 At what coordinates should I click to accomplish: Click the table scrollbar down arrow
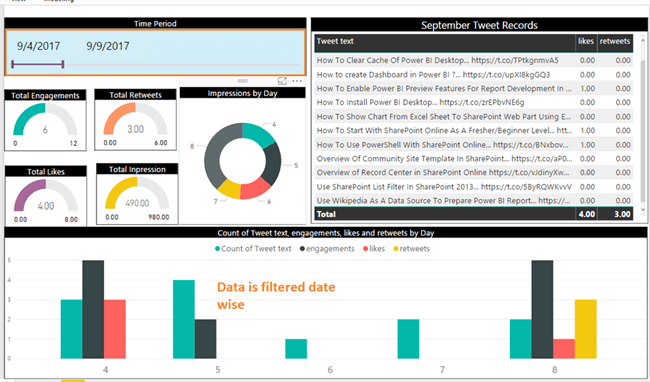point(643,210)
